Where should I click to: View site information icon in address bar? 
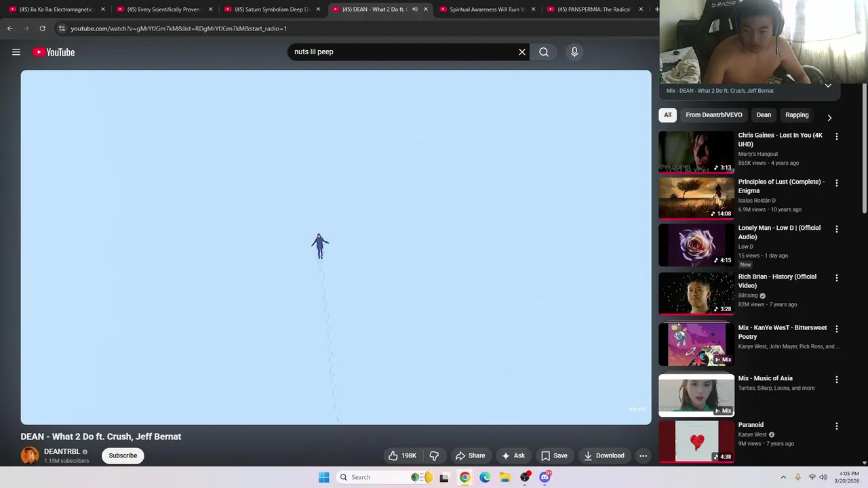(x=62, y=28)
